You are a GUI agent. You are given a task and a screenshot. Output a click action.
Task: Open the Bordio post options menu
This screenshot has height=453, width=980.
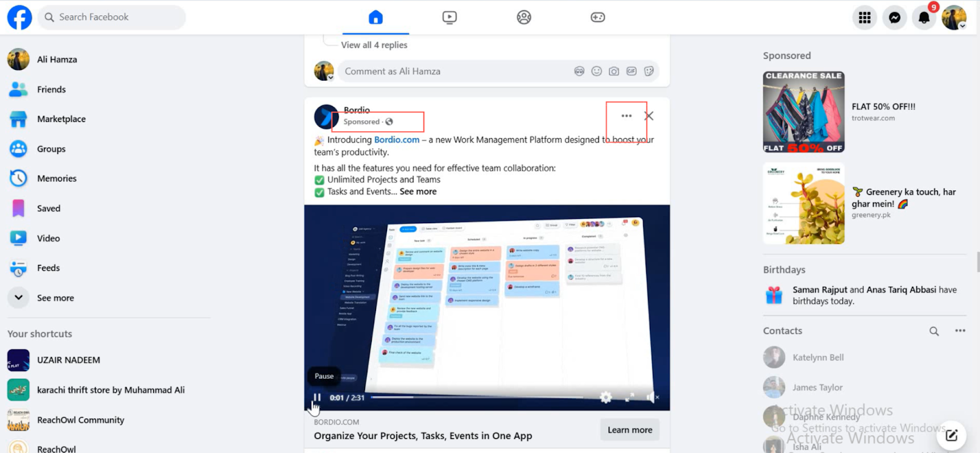[x=626, y=116]
